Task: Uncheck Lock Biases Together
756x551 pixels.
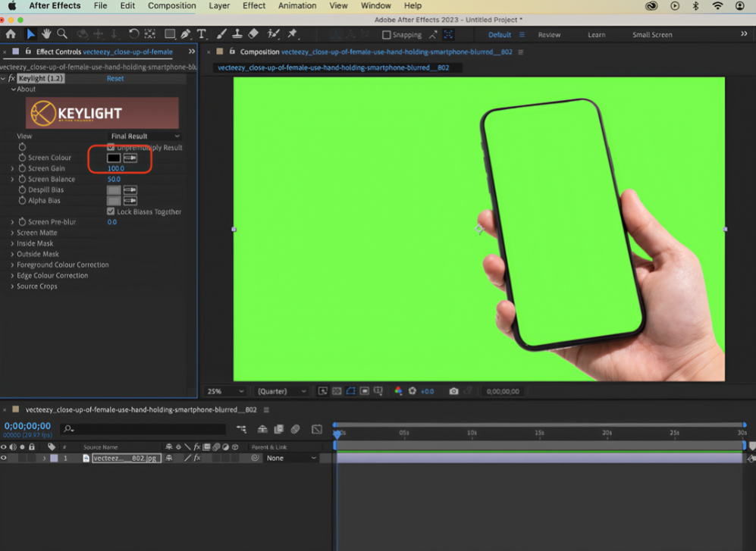Action: tap(111, 211)
